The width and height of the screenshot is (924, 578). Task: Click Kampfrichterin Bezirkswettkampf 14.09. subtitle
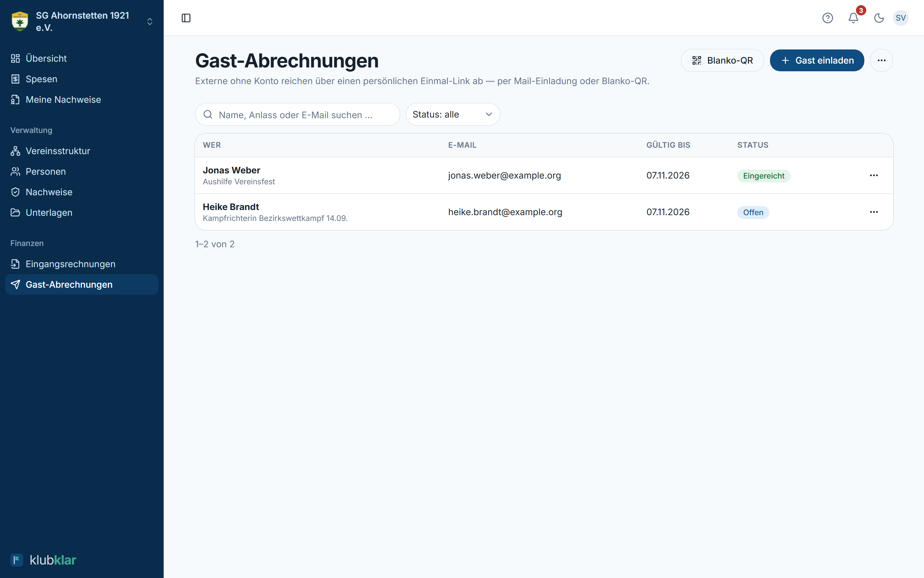[275, 219]
